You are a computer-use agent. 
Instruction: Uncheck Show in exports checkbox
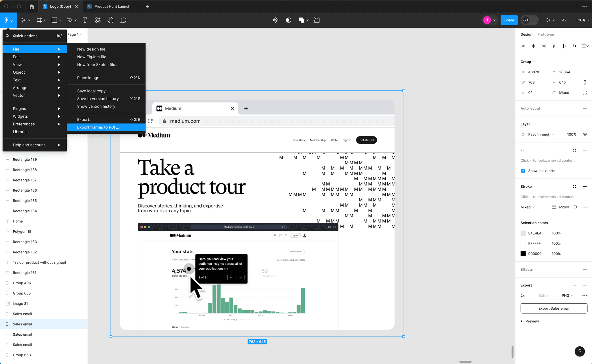click(x=523, y=171)
